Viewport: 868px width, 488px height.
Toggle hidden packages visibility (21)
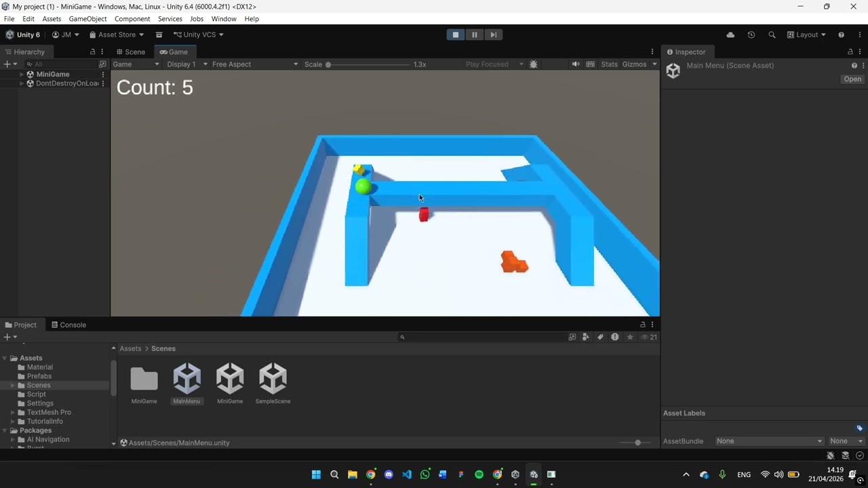[649, 337]
